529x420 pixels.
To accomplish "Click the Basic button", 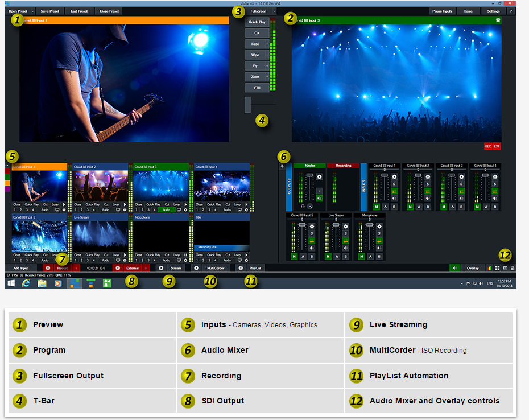I will click(x=468, y=11).
